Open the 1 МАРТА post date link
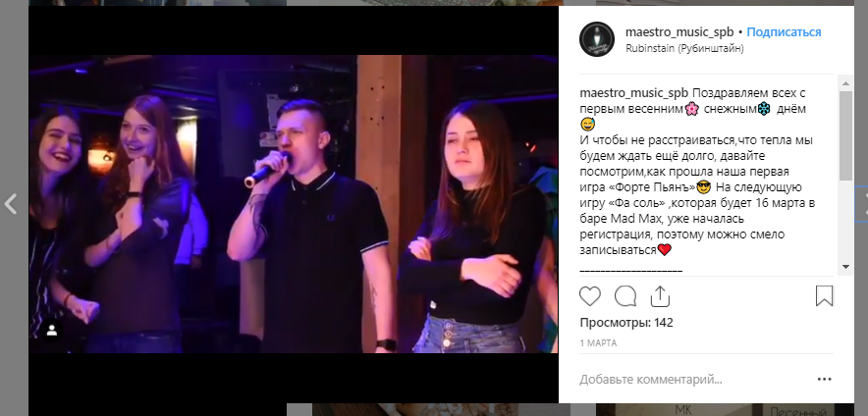 tap(598, 343)
